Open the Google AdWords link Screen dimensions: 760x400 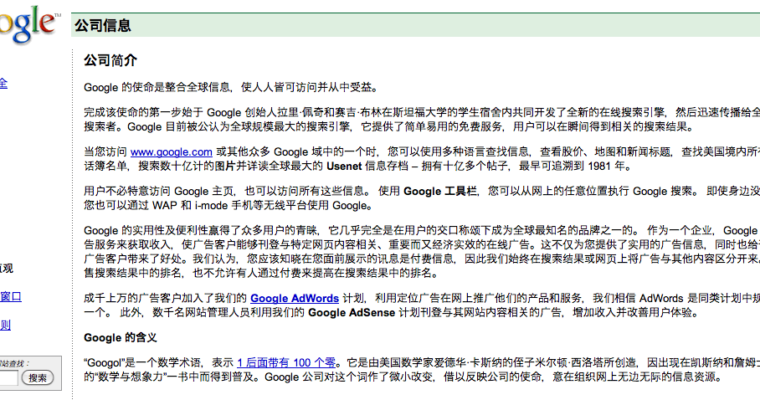click(x=294, y=298)
